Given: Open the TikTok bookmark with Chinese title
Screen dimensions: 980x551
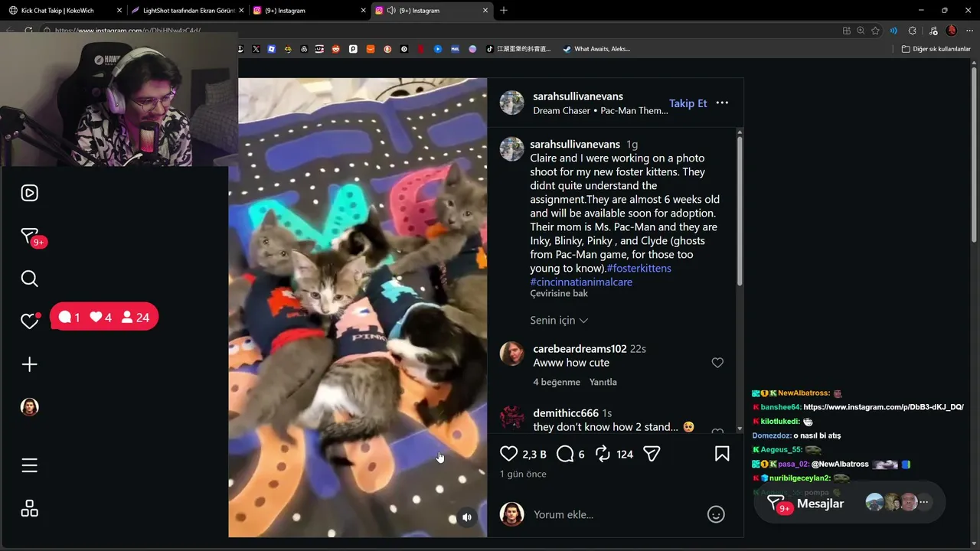Looking at the screenshot, I should coord(518,49).
